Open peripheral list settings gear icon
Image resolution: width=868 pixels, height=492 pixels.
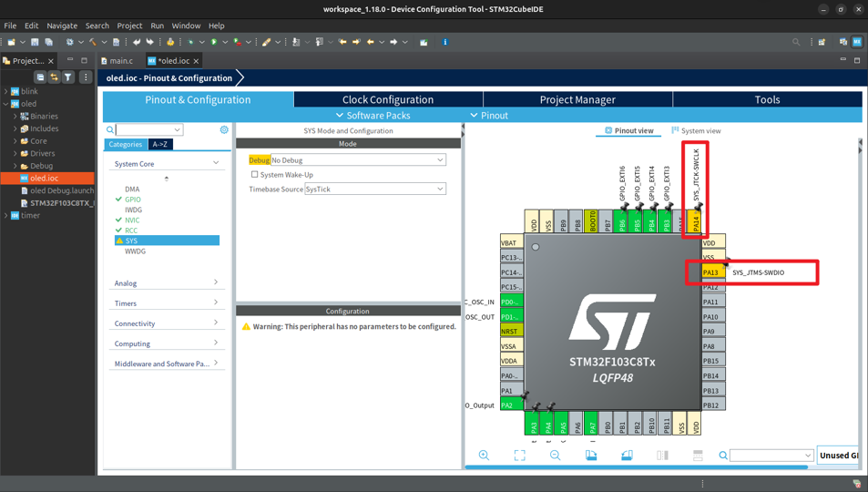pos(224,129)
